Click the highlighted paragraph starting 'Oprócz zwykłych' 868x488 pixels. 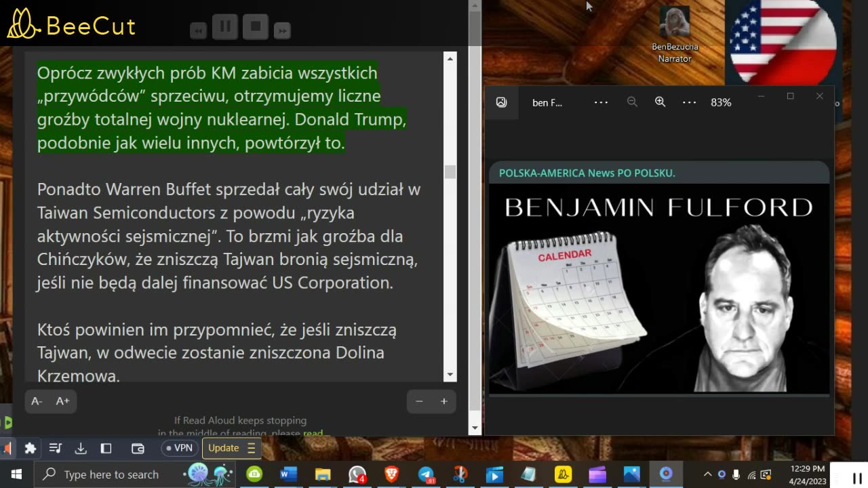(x=222, y=108)
